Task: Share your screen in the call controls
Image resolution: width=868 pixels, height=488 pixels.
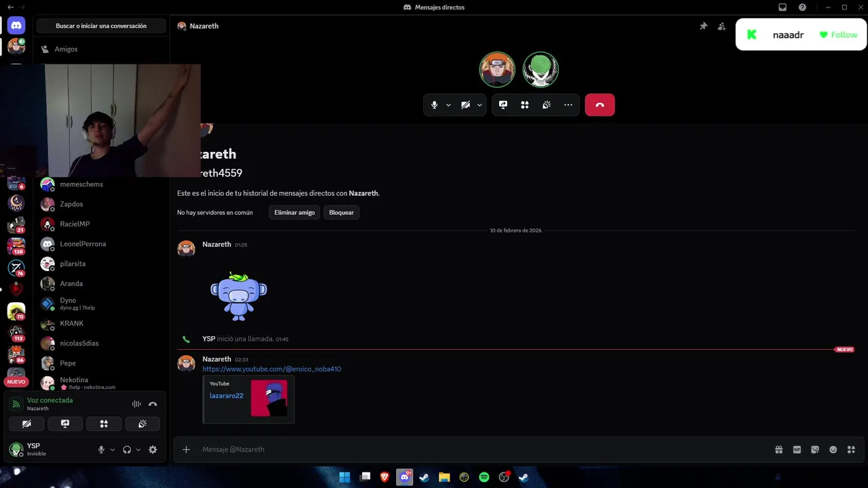Action: pos(503,105)
